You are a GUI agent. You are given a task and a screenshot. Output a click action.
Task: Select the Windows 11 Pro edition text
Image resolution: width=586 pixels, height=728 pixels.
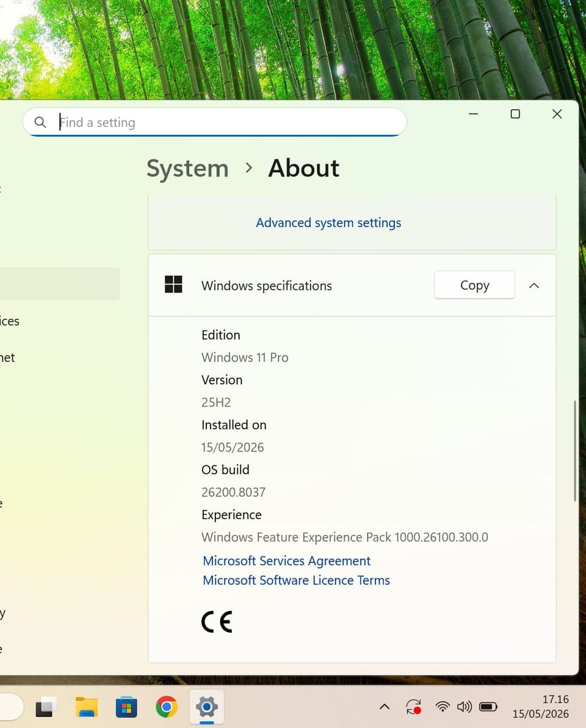click(x=245, y=357)
